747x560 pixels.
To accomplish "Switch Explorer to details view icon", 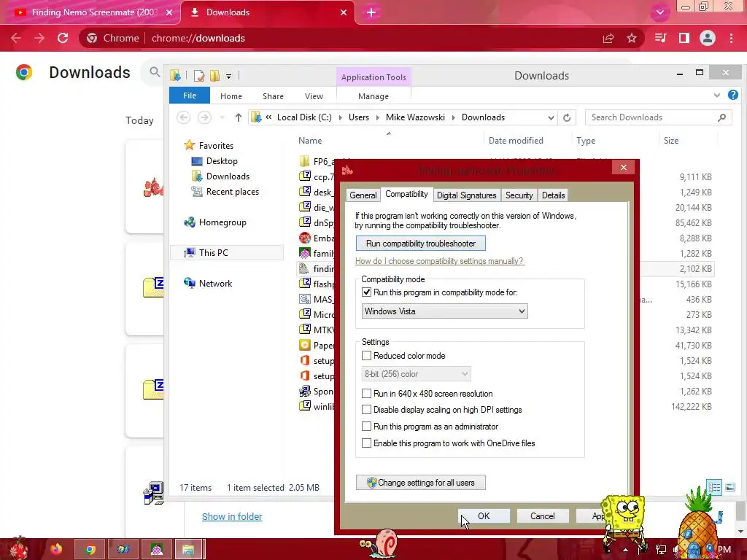I will coord(715,487).
